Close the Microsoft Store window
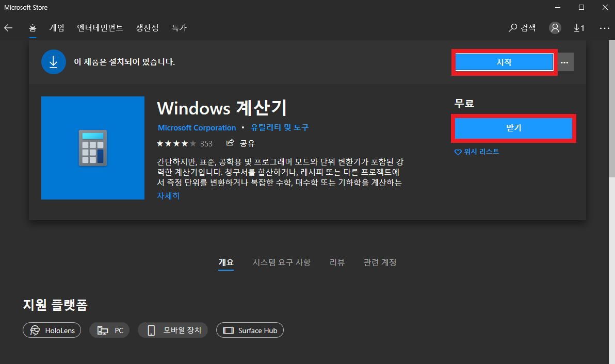The height and width of the screenshot is (364, 615). (x=605, y=7)
